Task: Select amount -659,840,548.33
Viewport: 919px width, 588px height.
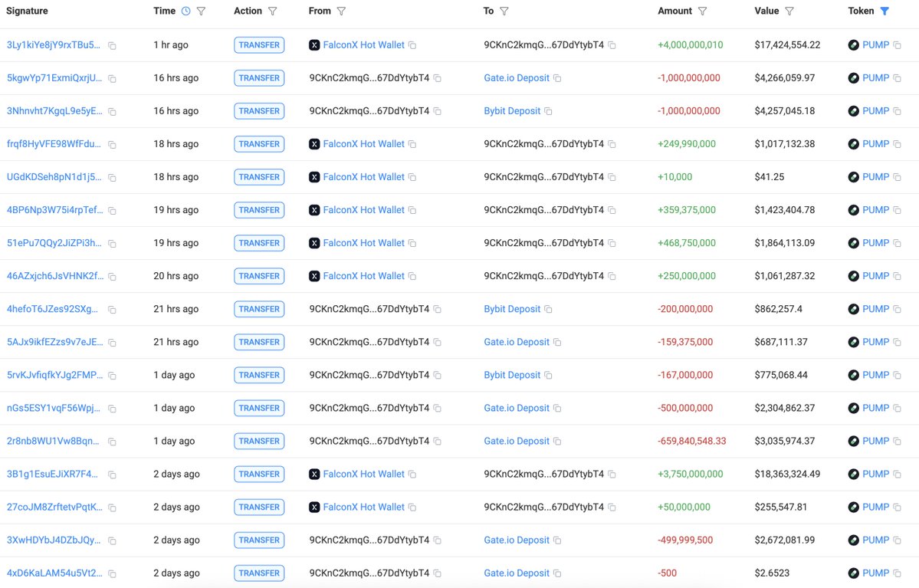Action: [691, 441]
